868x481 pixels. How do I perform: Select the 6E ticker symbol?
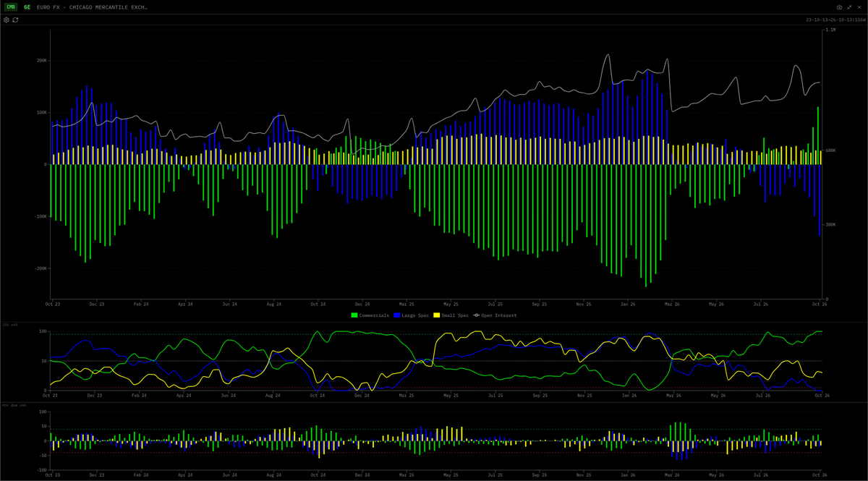point(27,7)
